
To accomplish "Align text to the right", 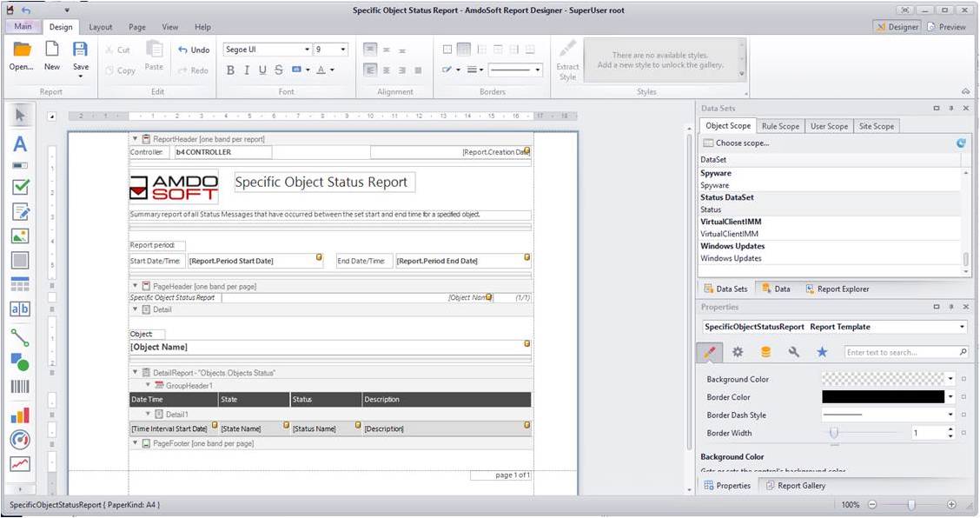I will (402, 70).
